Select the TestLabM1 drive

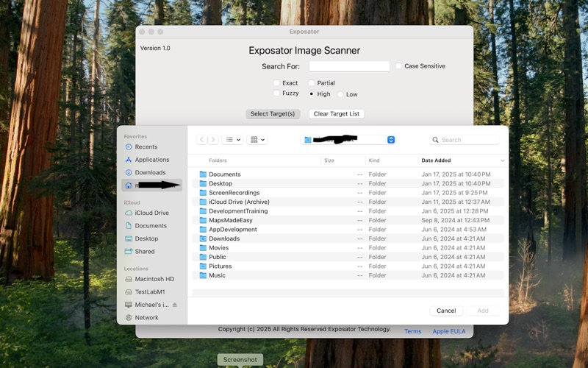pos(145,291)
